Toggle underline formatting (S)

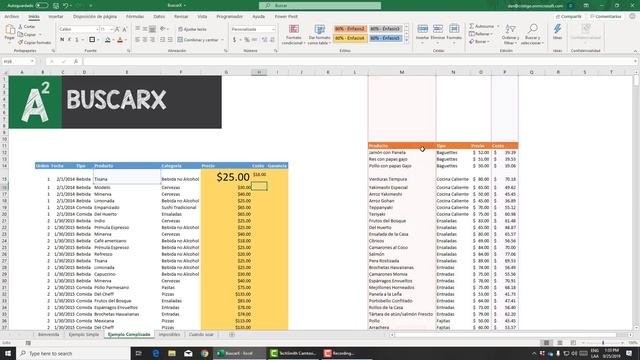tap(77, 40)
